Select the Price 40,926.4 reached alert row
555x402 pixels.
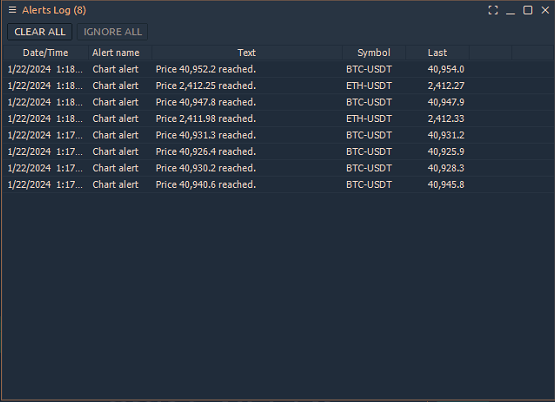click(x=278, y=151)
